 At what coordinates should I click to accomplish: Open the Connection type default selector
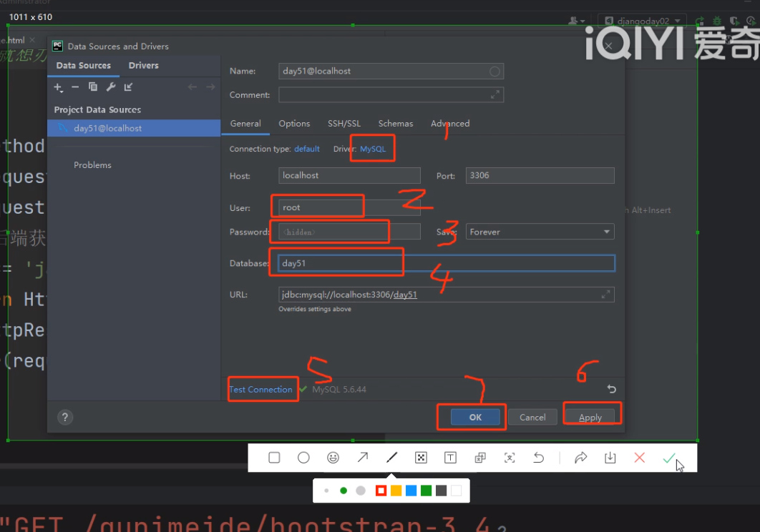[307, 149]
